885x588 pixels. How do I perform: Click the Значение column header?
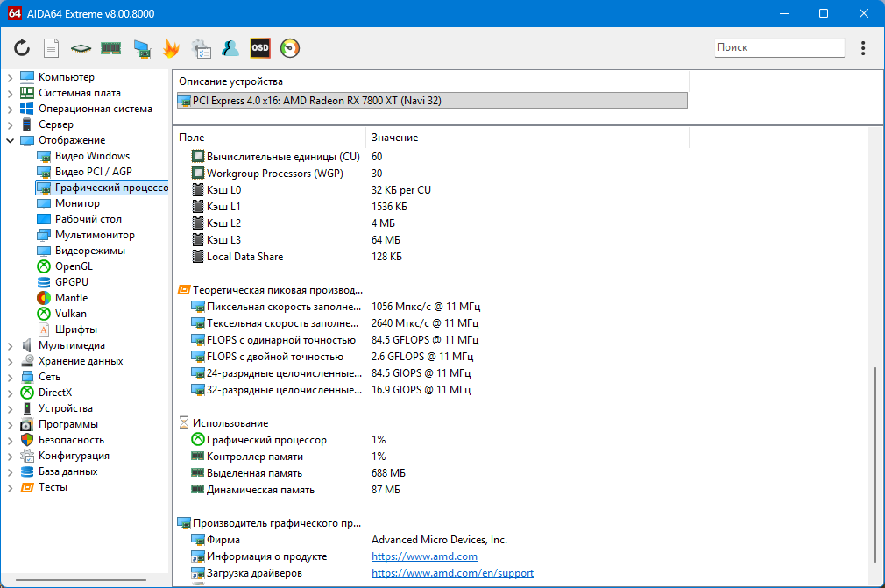point(394,138)
